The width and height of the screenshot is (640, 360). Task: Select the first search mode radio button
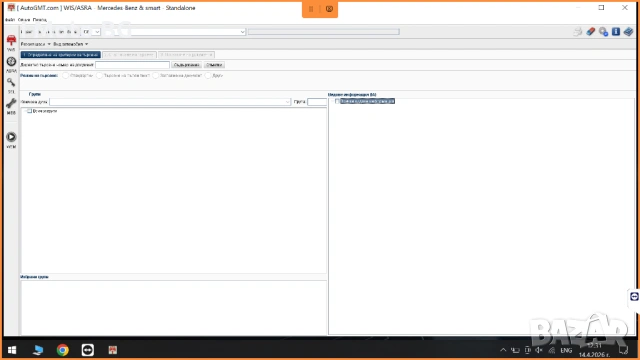click(x=65, y=76)
